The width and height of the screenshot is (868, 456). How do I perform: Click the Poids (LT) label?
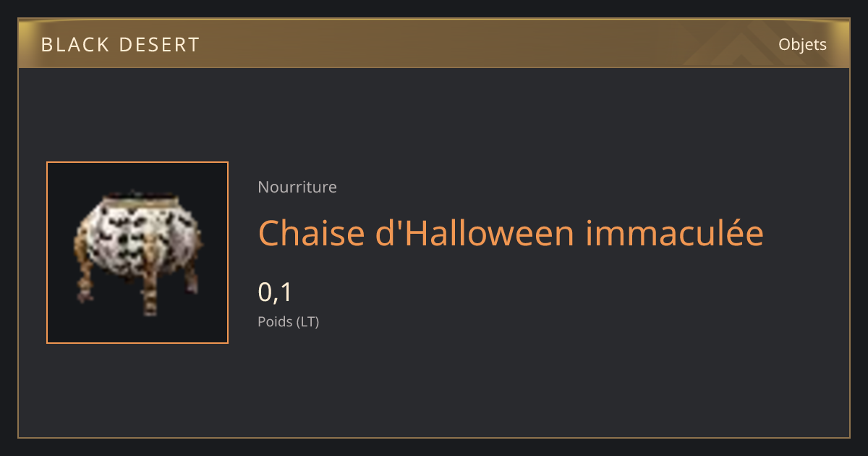(x=289, y=321)
